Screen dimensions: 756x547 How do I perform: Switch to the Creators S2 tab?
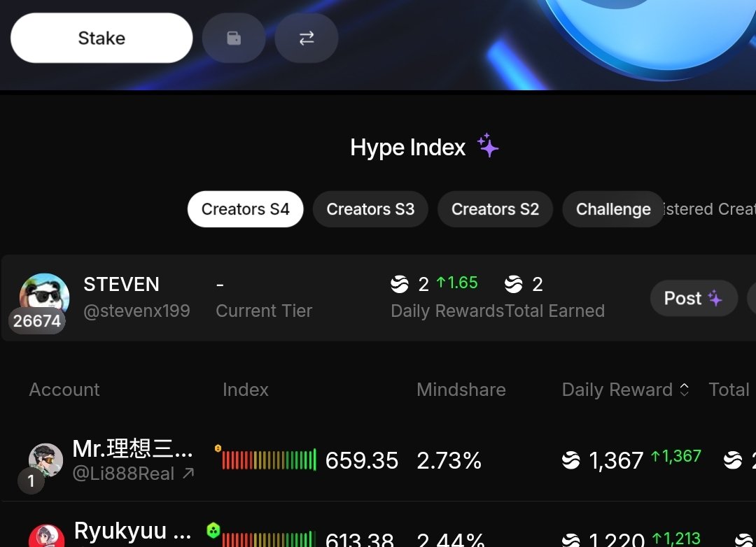495,209
